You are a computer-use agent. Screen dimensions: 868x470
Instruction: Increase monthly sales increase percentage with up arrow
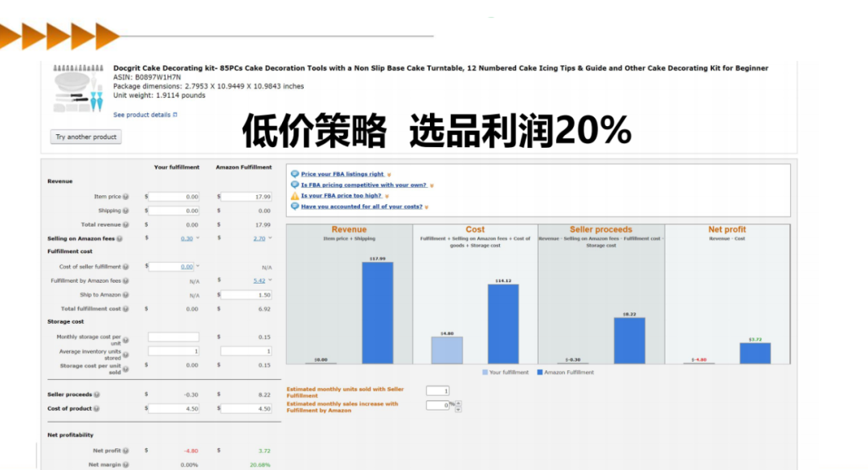tap(458, 403)
